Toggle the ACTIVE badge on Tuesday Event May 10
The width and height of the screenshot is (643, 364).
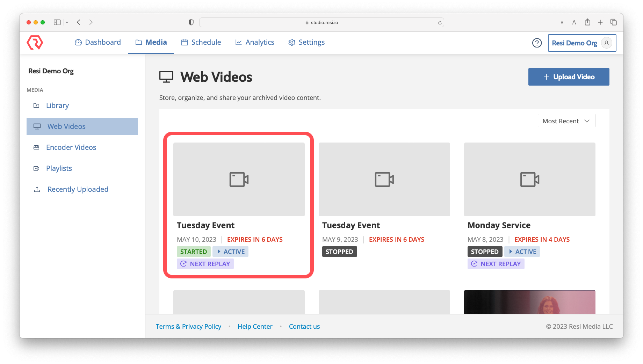(x=230, y=251)
